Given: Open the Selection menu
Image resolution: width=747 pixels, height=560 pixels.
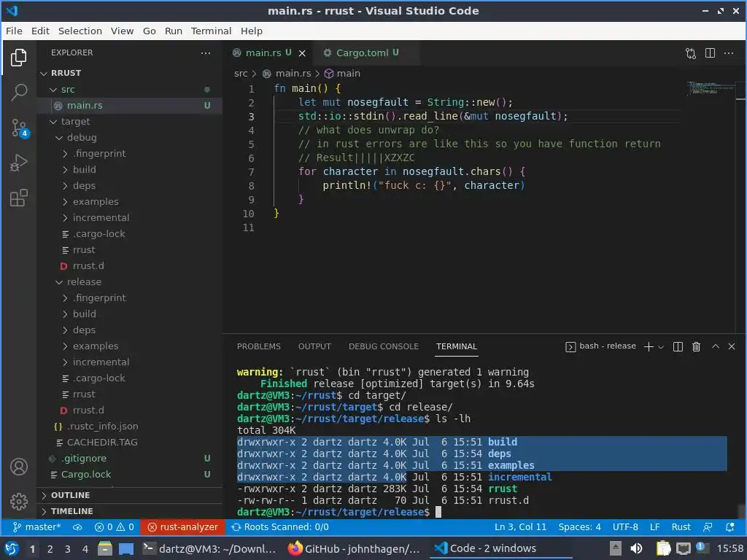Looking at the screenshot, I should pos(80,31).
